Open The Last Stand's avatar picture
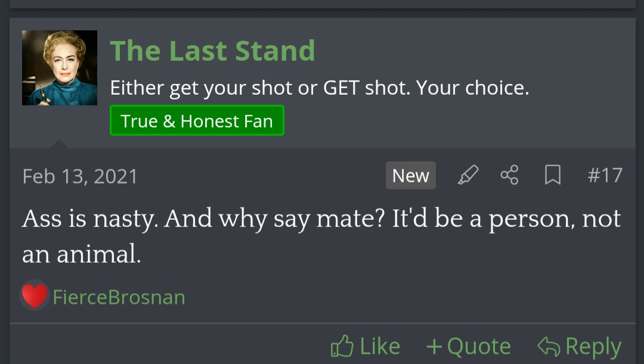 click(x=60, y=68)
